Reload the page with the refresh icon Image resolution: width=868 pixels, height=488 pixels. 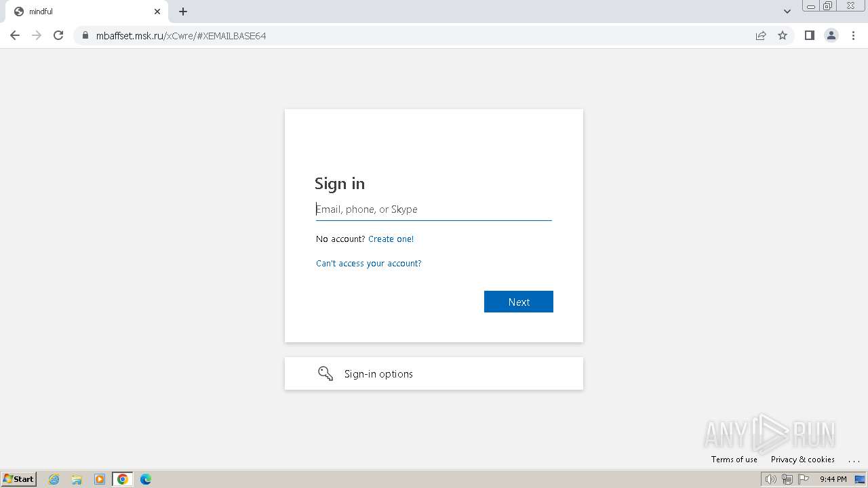[x=58, y=35]
